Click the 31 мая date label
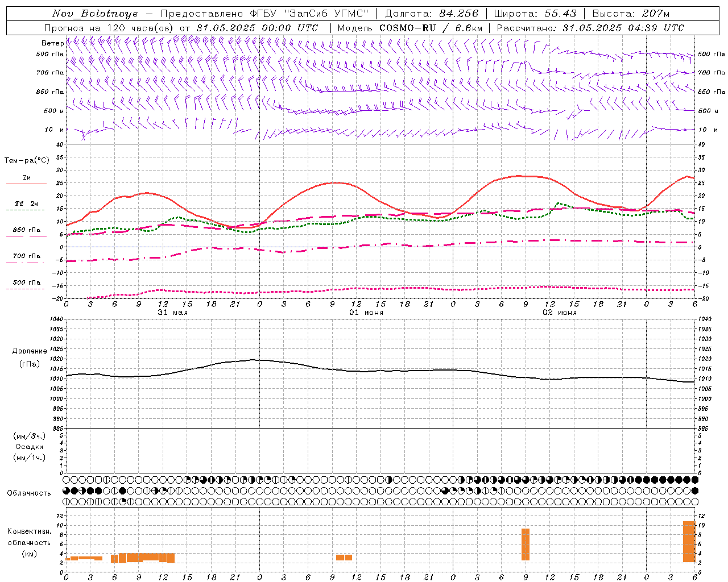Image resolution: width=728 pixels, height=582 pixels. pos(172,313)
